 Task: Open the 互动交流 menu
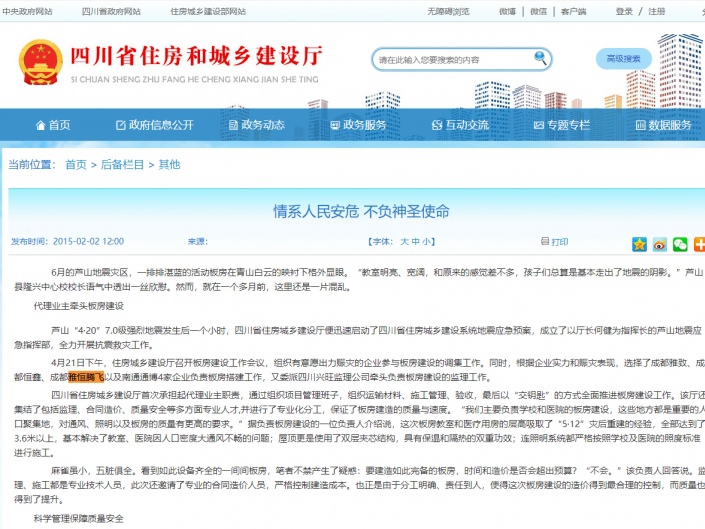[x=459, y=125]
